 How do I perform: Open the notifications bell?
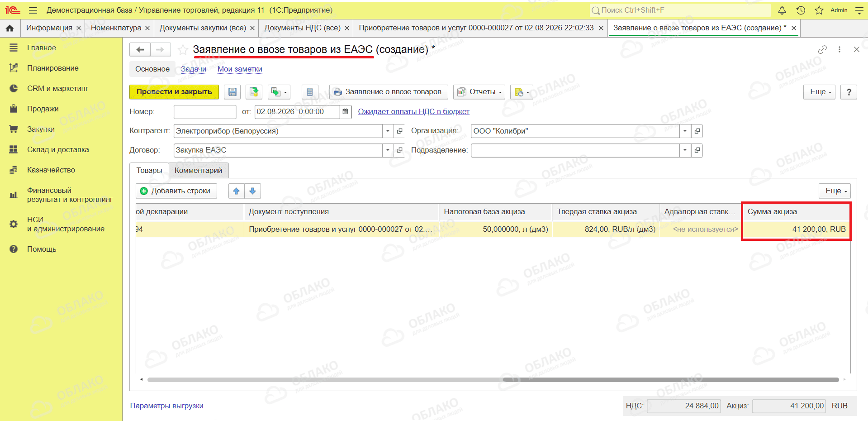tap(782, 10)
